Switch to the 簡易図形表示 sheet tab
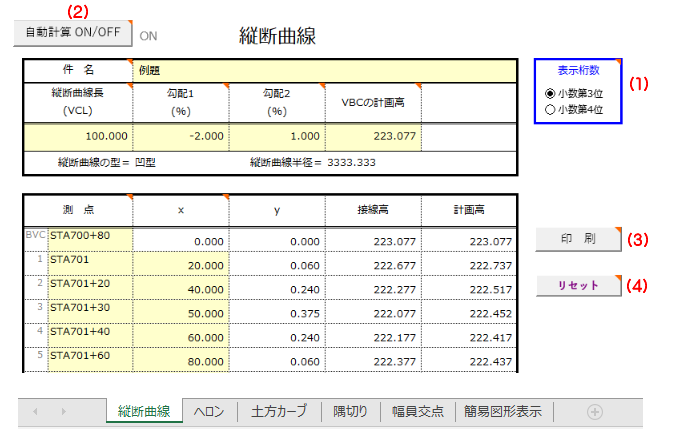This screenshot has width=700, height=435. click(x=502, y=411)
